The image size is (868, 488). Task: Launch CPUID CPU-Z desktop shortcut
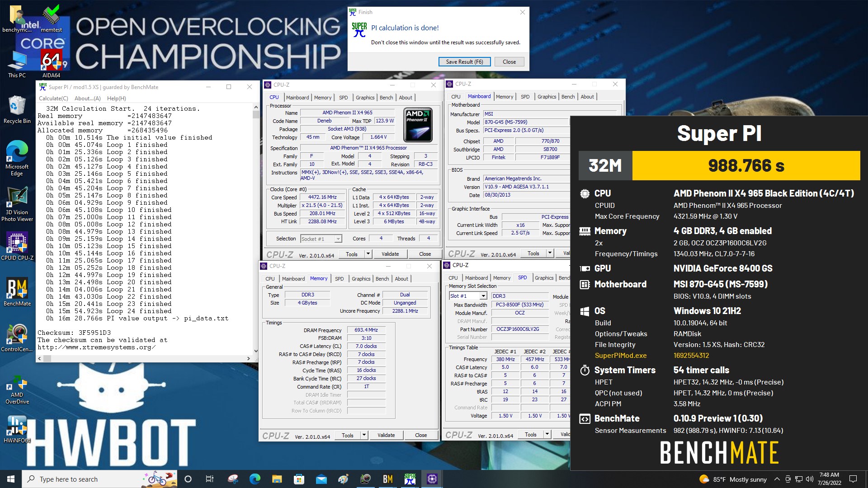point(17,246)
